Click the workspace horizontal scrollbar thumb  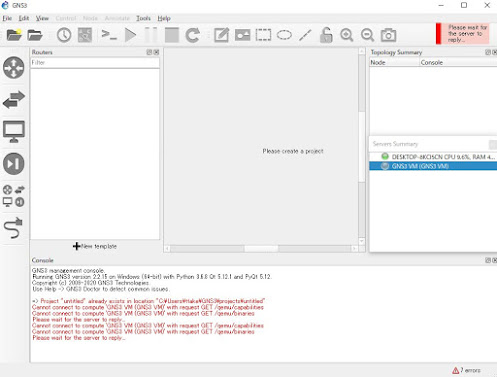click(261, 249)
